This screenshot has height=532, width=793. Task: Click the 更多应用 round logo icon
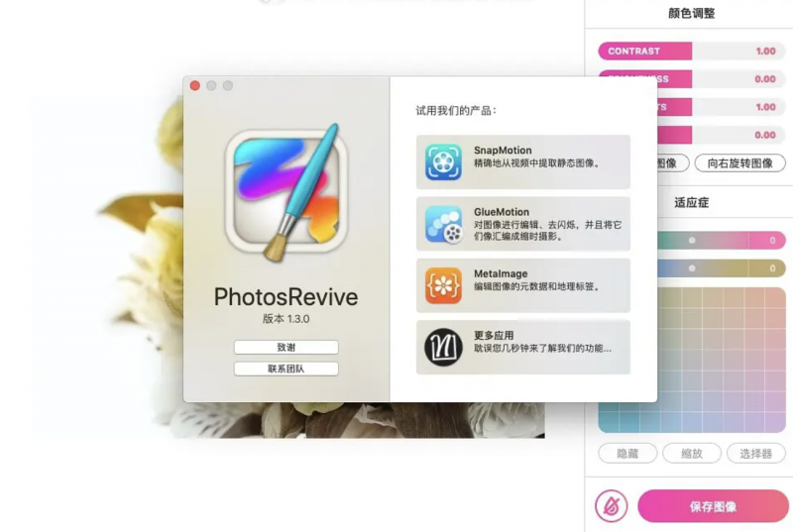point(443,347)
